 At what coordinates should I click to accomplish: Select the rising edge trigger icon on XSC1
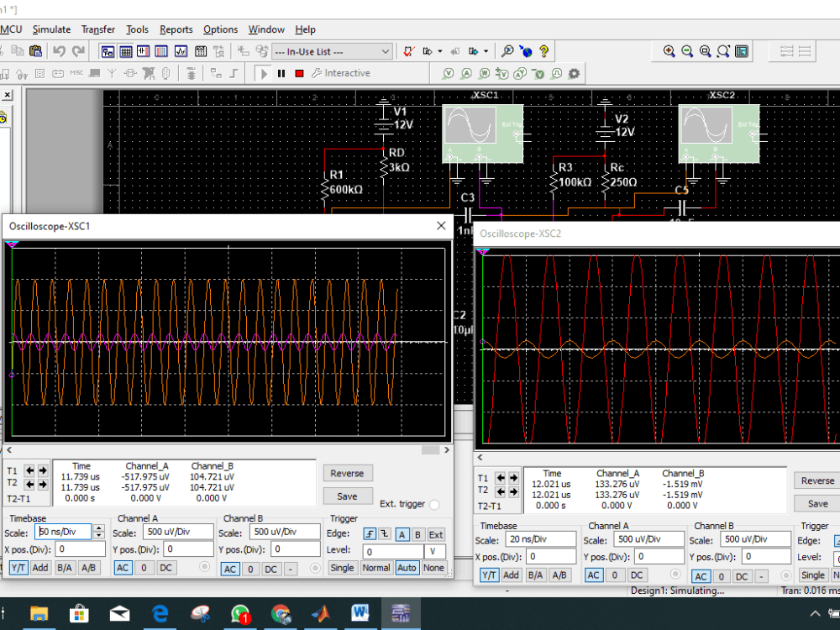(370, 534)
